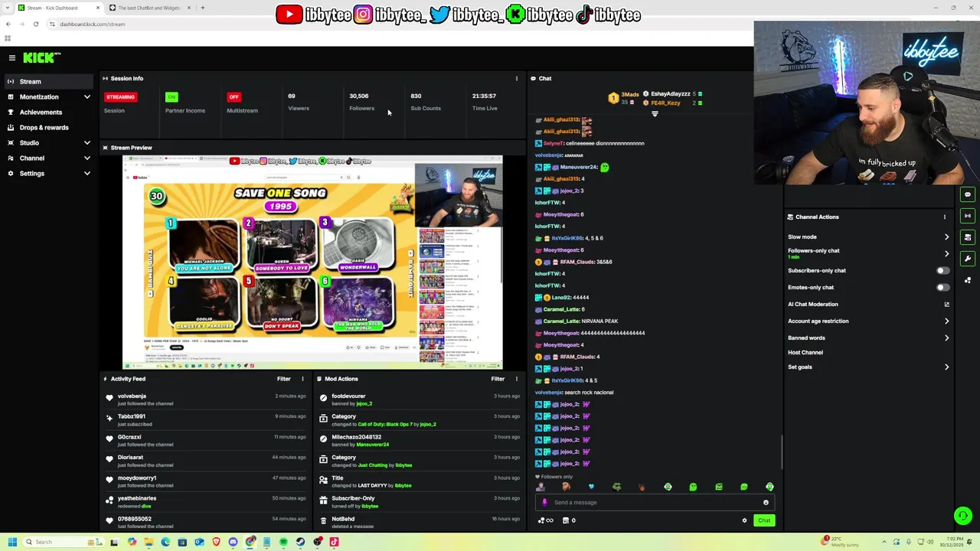Screen dimensions: 980x551
Task: Open the Mod Actions three-dot menu
Action: pos(516,379)
